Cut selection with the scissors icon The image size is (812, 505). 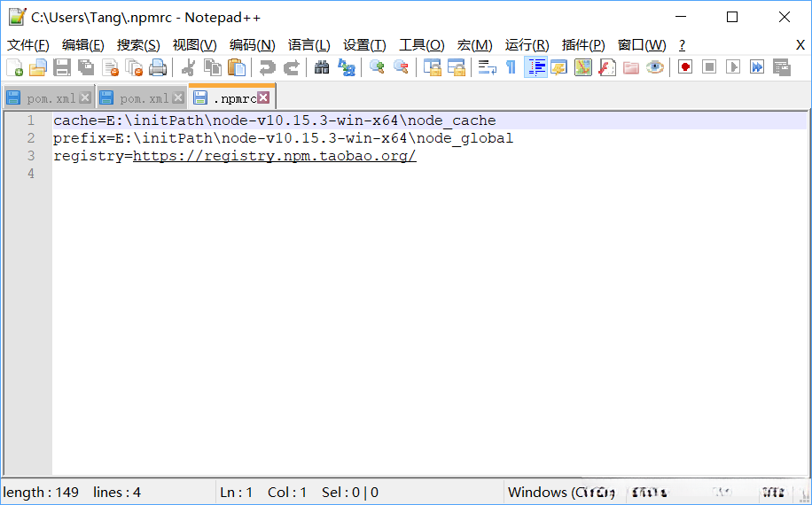(x=188, y=67)
